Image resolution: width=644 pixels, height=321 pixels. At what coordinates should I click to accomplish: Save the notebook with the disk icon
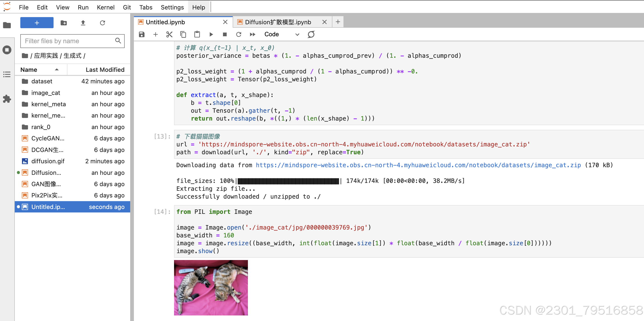(x=142, y=34)
